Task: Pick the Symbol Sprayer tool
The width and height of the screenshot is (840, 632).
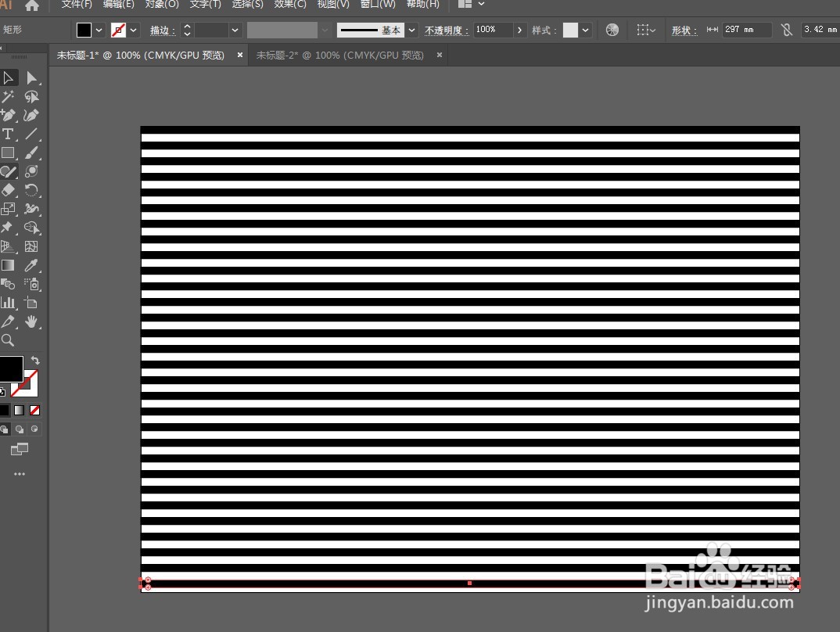Action: click(x=31, y=284)
